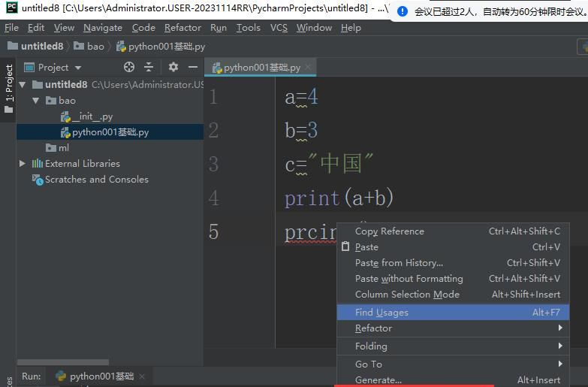588x387 pixels.
Task: Open the Window menu
Action: click(x=314, y=28)
